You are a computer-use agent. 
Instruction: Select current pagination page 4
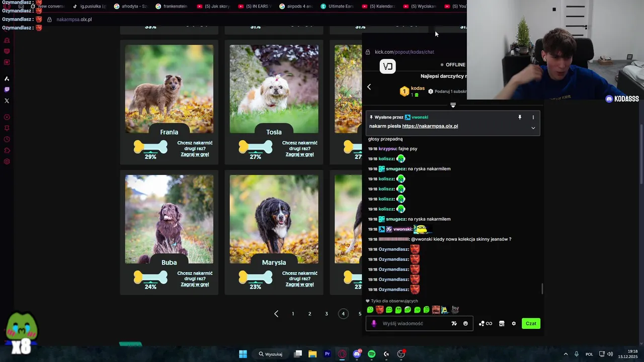pyautogui.click(x=343, y=314)
